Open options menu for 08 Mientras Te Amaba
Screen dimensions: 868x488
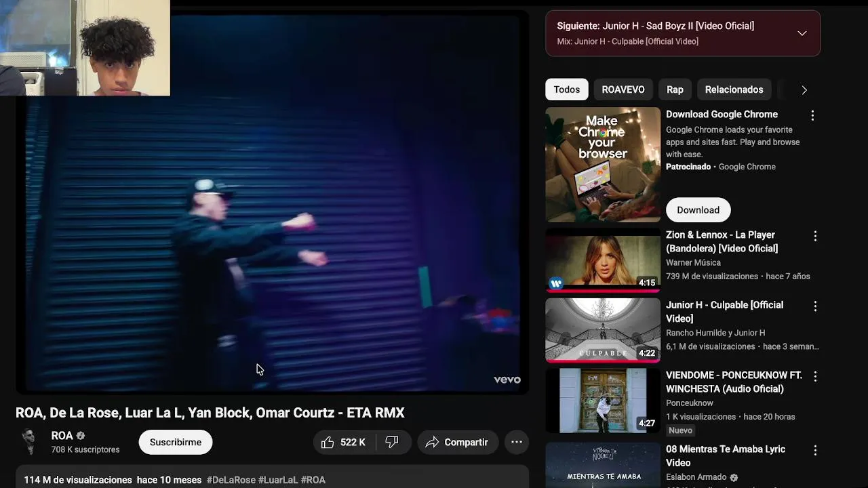coord(815,450)
